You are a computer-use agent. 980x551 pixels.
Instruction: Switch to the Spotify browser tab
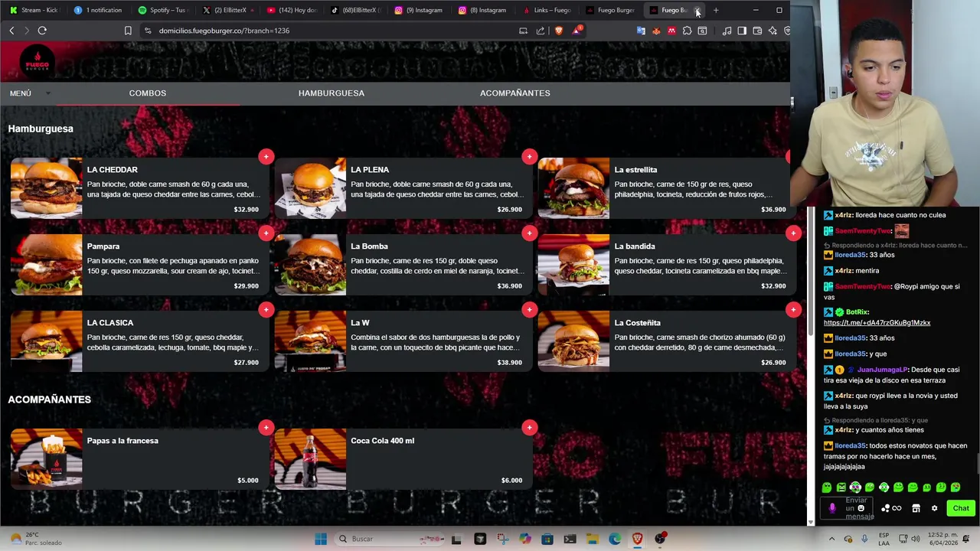(162, 10)
